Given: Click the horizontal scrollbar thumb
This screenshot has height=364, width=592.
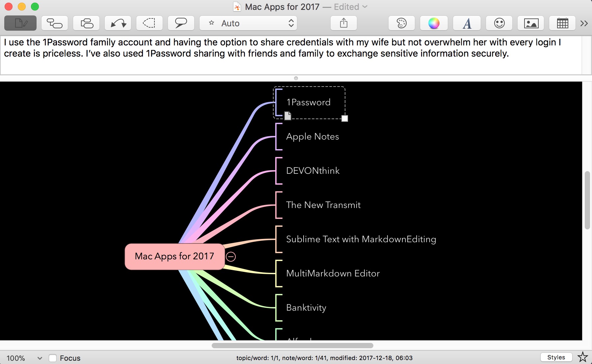Looking at the screenshot, I should tap(292, 346).
